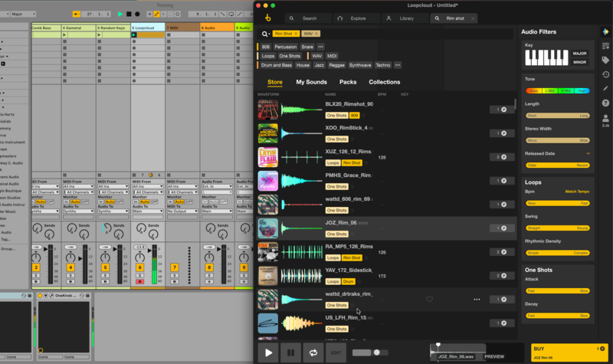The height and width of the screenshot is (364, 613).
Task: Click the Loopcloud logo icon
Action: pyautogui.click(x=267, y=18)
